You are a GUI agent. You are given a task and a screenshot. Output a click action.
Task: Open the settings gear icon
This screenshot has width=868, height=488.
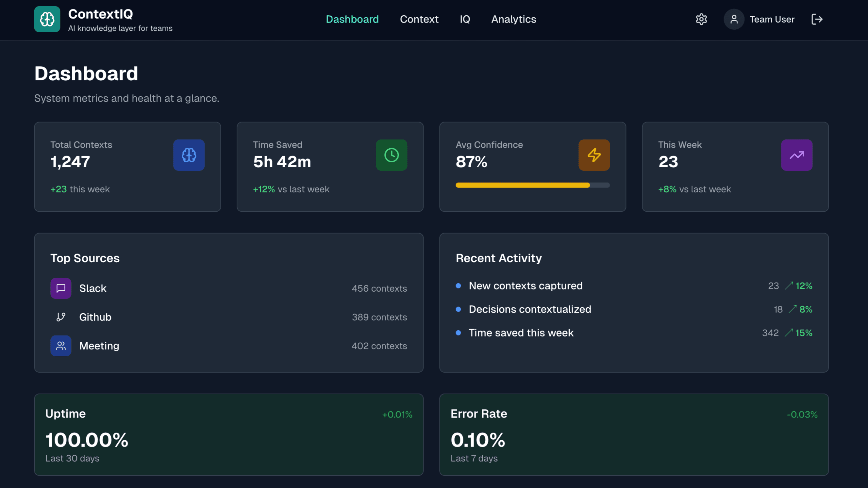click(x=701, y=19)
